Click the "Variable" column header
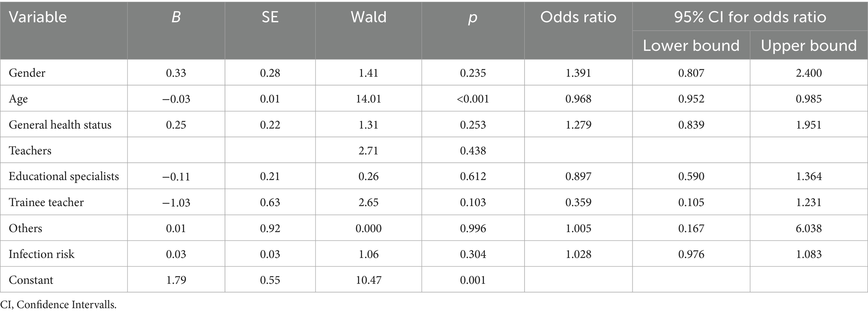Image resolution: width=868 pixels, height=314 pixels. pos(38,17)
